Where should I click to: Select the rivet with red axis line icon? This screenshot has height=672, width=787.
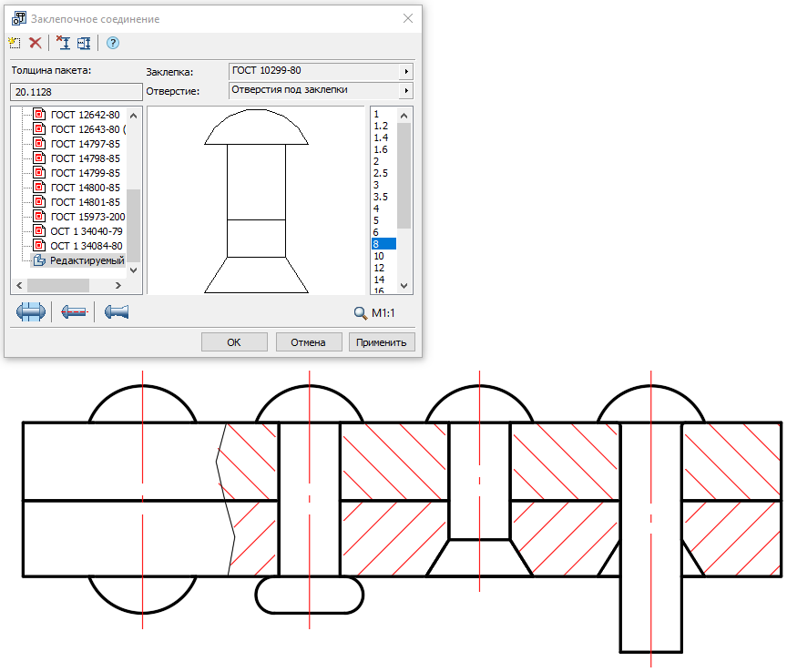75,312
